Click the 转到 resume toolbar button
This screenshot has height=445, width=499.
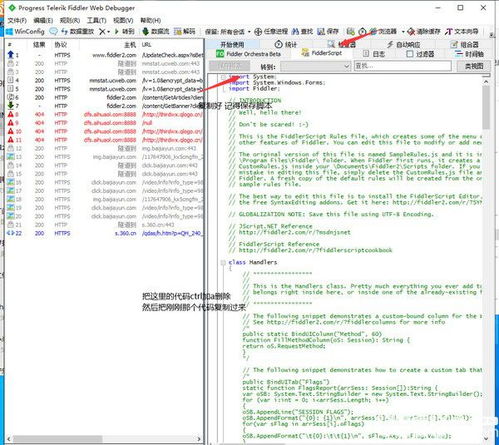coord(124,31)
